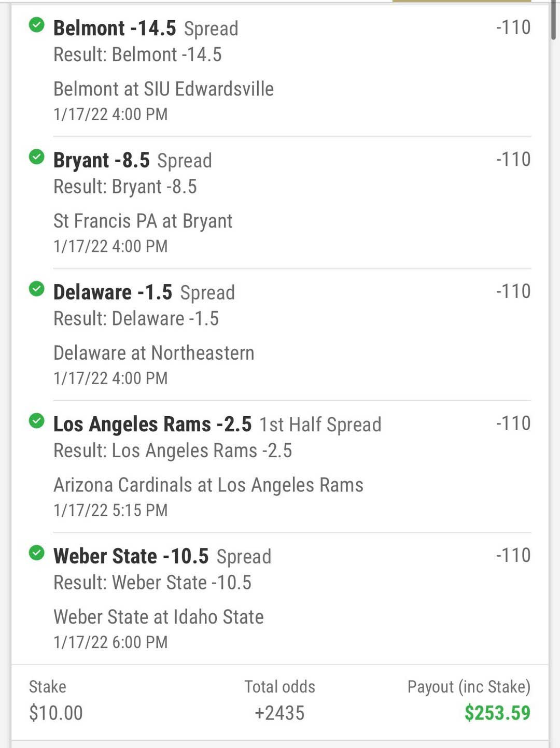Click the -110 odds for the Weber State leg
Viewport: 560px width, 748px height.
[x=513, y=555]
